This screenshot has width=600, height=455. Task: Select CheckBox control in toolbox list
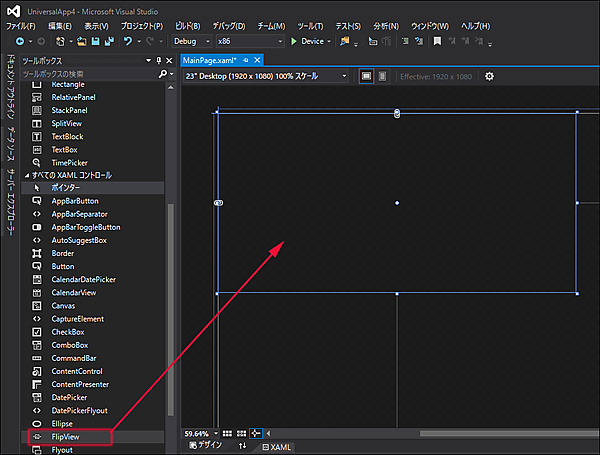click(68, 332)
